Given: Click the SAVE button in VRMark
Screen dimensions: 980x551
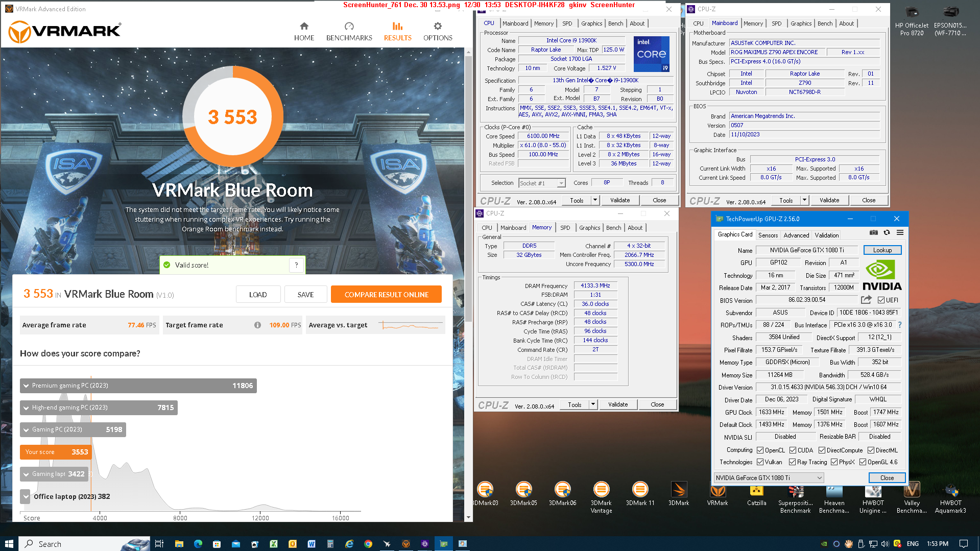Looking at the screenshot, I should (305, 295).
